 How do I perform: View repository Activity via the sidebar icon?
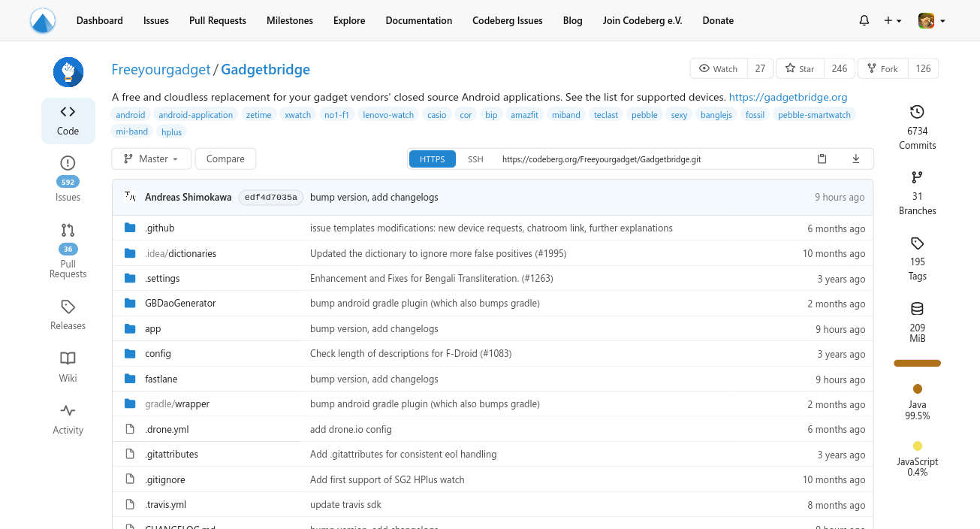(x=68, y=419)
